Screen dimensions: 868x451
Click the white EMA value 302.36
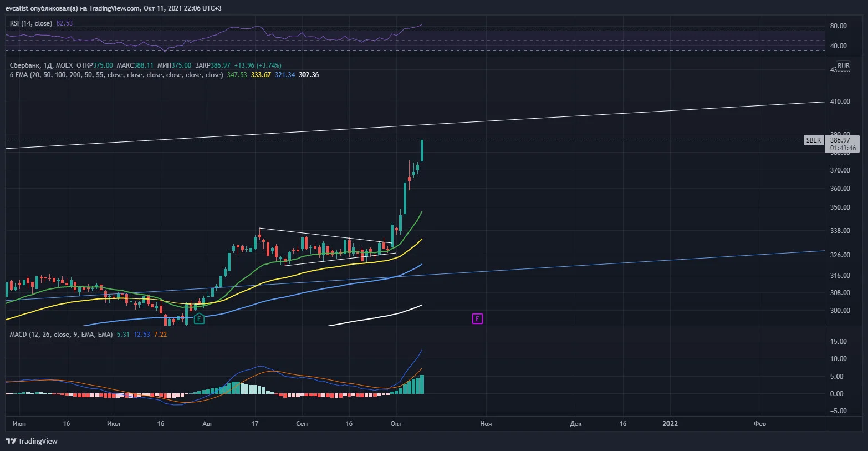coord(309,75)
